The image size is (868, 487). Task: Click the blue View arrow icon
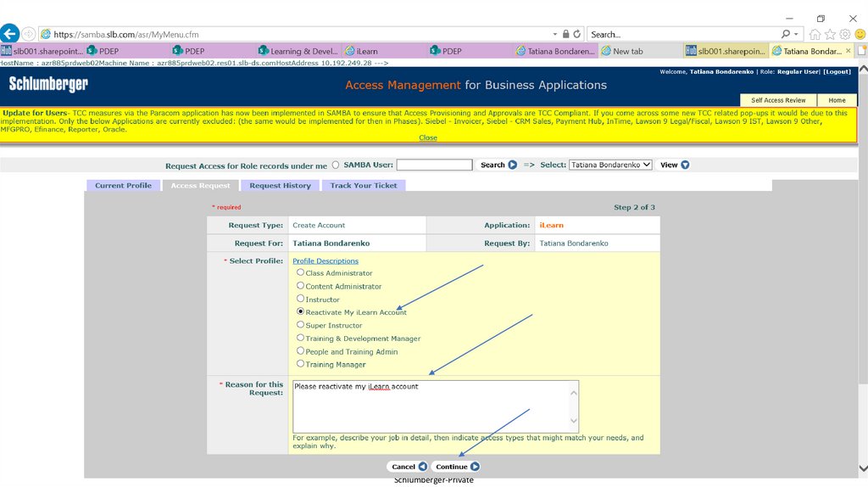point(685,165)
